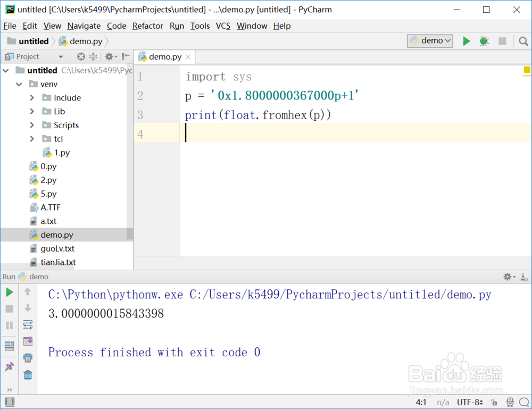Image resolution: width=532 pixels, height=409 pixels.
Task: Open the Edit menu
Action: click(30, 26)
